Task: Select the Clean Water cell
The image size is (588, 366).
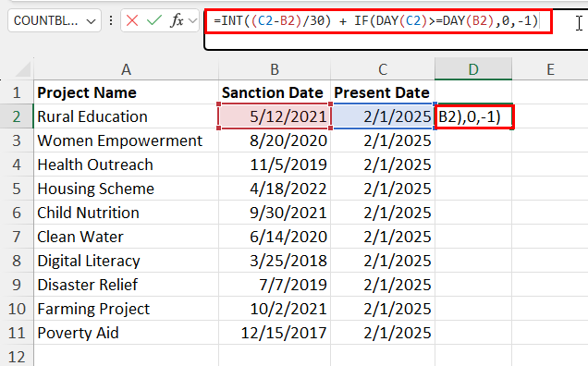Action: [x=126, y=237]
